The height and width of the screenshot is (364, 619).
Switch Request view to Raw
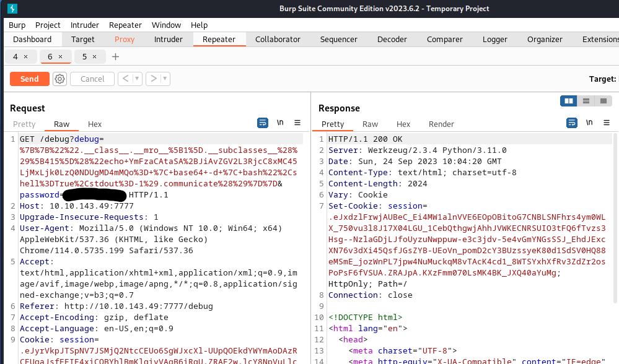coord(61,124)
